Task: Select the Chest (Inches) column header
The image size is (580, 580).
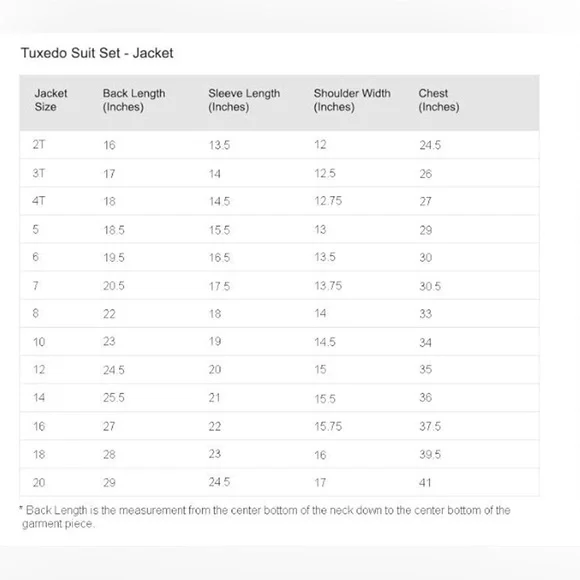Action: click(439, 100)
